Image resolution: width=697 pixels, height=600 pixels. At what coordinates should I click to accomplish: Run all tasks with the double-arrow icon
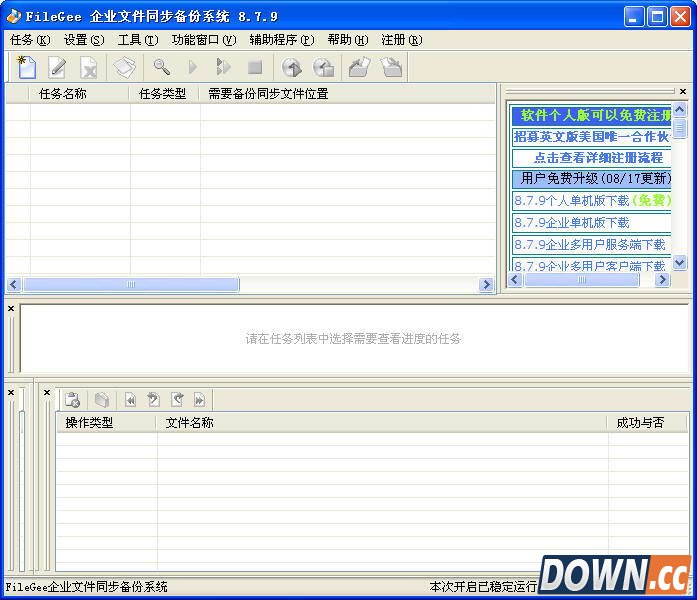pyautogui.click(x=223, y=67)
